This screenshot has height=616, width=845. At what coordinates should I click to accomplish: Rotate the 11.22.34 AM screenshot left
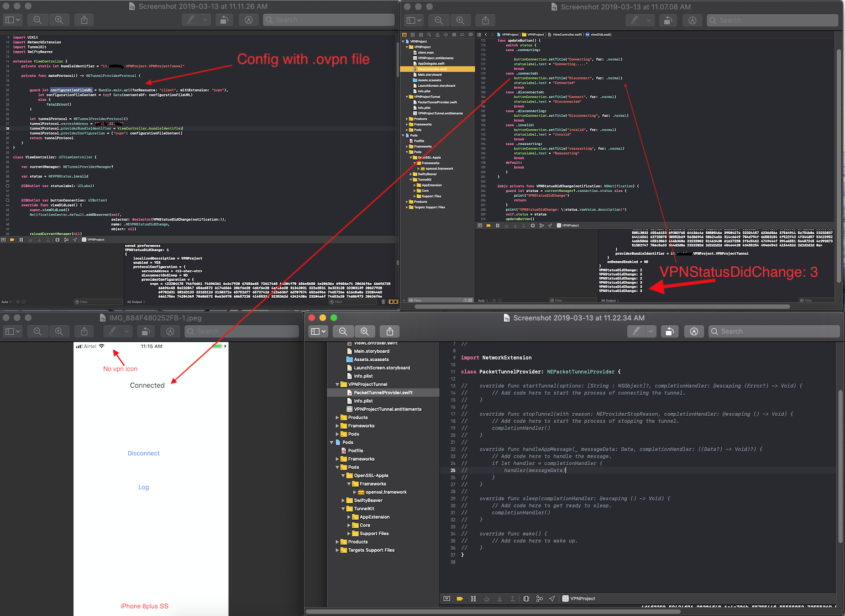[x=669, y=331]
